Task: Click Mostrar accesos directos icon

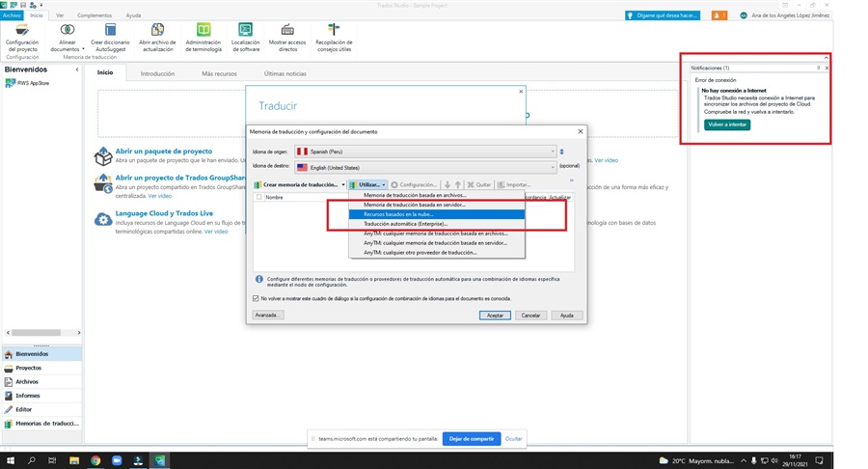Action: pyautogui.click(x=287, y=29)
